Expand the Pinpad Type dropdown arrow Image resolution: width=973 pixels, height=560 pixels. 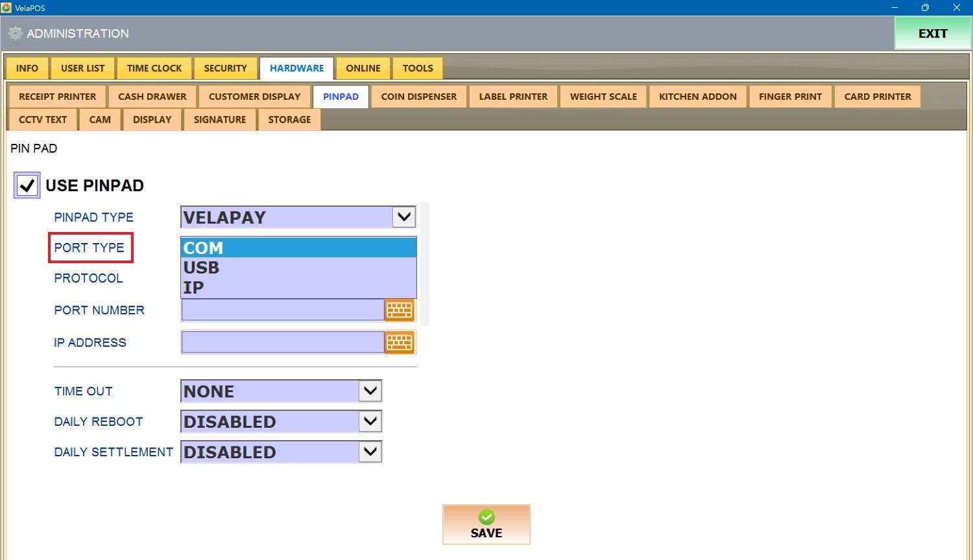click(403, 217)
